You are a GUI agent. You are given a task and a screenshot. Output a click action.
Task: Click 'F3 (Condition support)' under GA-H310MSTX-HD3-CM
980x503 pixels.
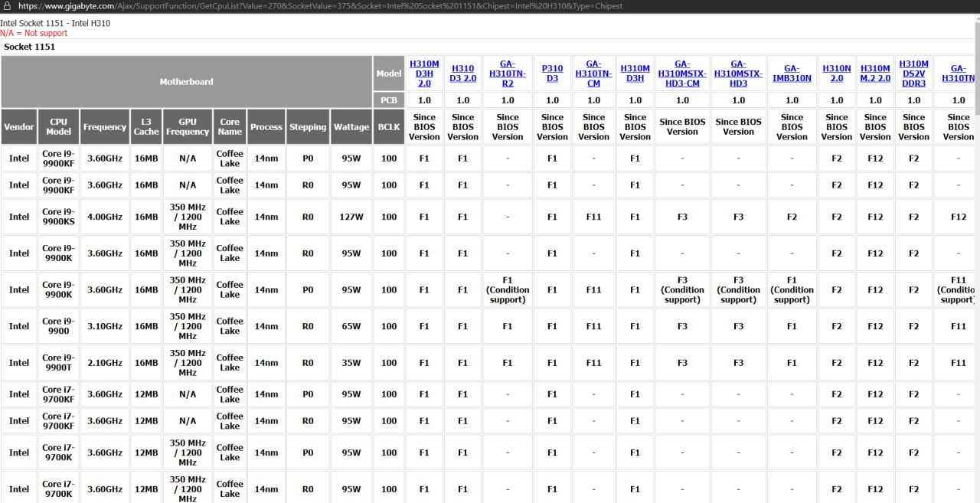coord(682,290)
